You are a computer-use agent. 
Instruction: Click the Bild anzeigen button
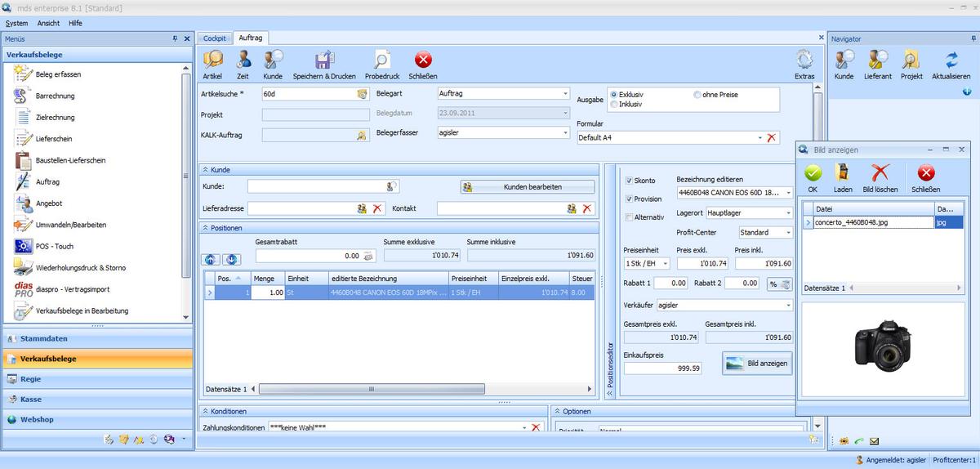coord(757,363)
